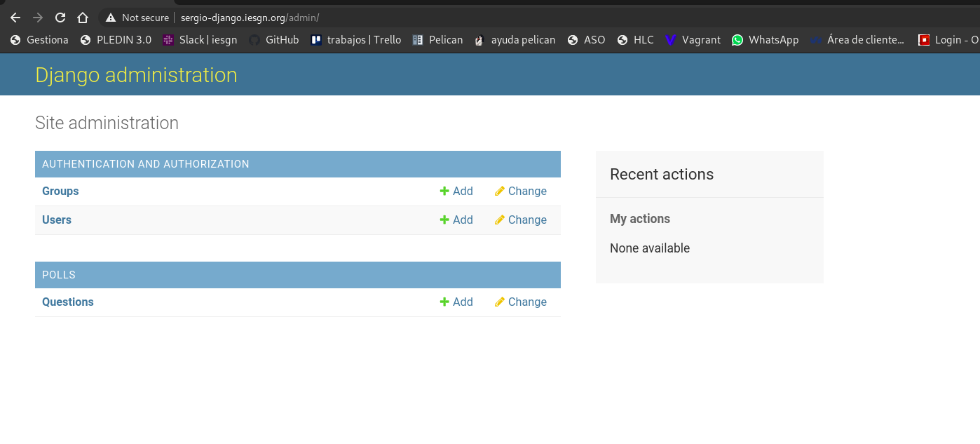Open the Polls app section header
Image resolution: width=980 pixels, height=444 pixels.
pos(59,275)
